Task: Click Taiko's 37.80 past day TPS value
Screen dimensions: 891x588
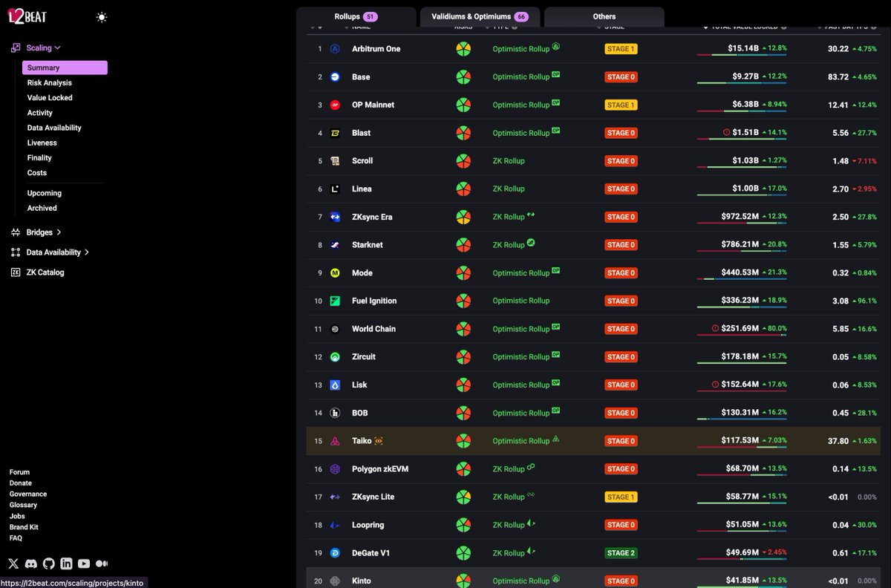Action: (838, 441)
